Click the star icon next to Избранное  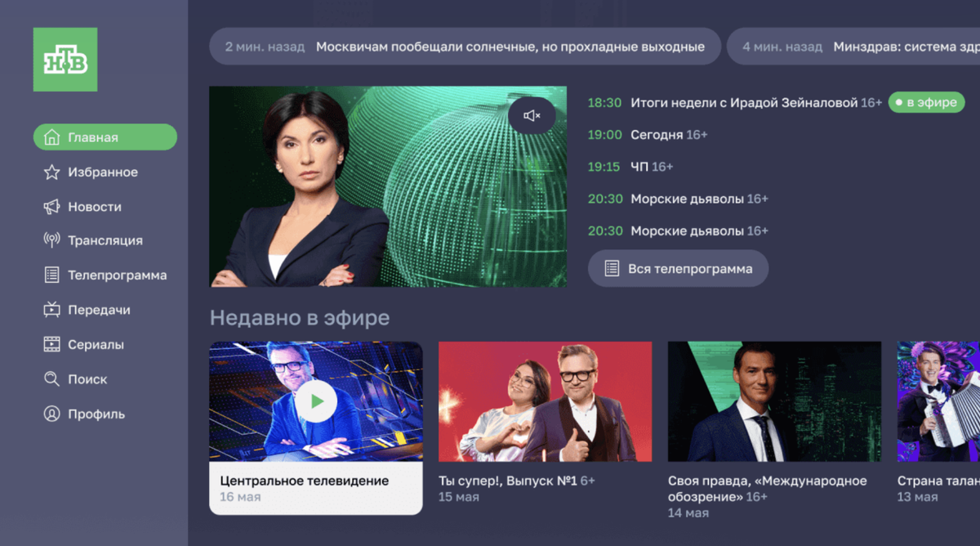point(51,172)
